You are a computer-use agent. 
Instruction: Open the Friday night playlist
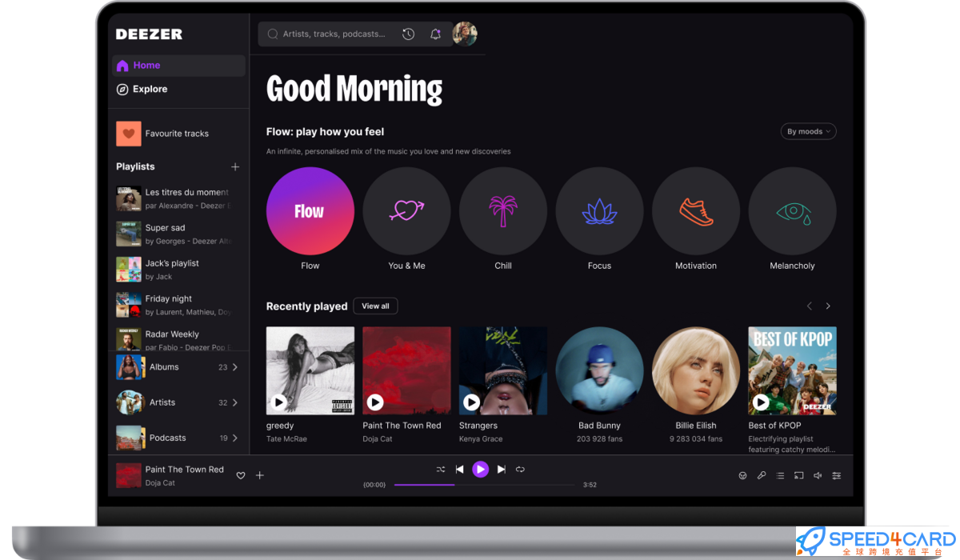click(173, 305)
